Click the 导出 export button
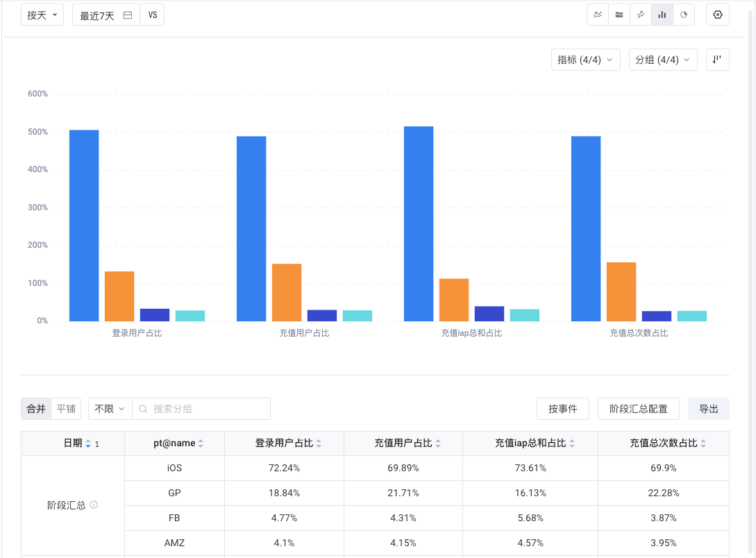 point(708,409)
